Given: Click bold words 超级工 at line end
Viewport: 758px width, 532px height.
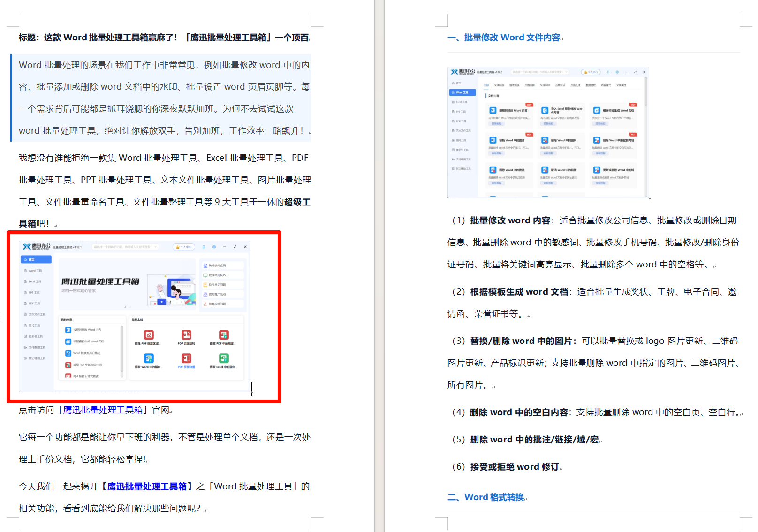Looking at the screenshot, I should point(297,202).
